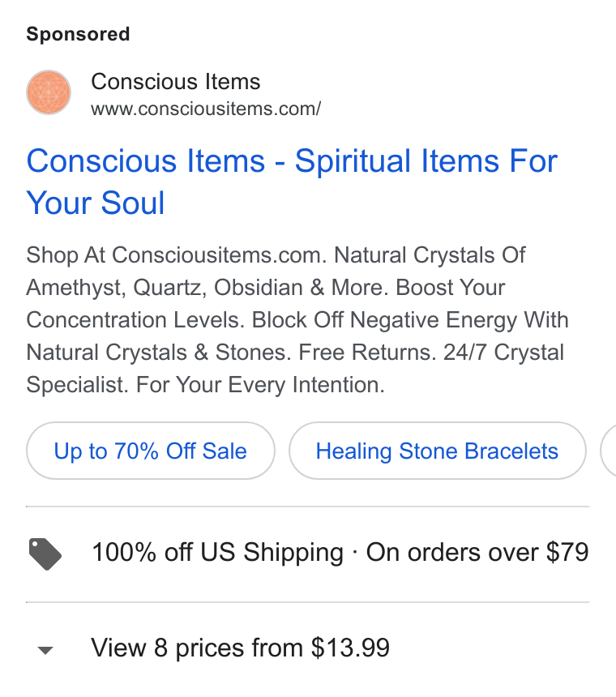616x697 pixels.
Task: Click the '$13.99' starting price
Action: coord(350,648)
